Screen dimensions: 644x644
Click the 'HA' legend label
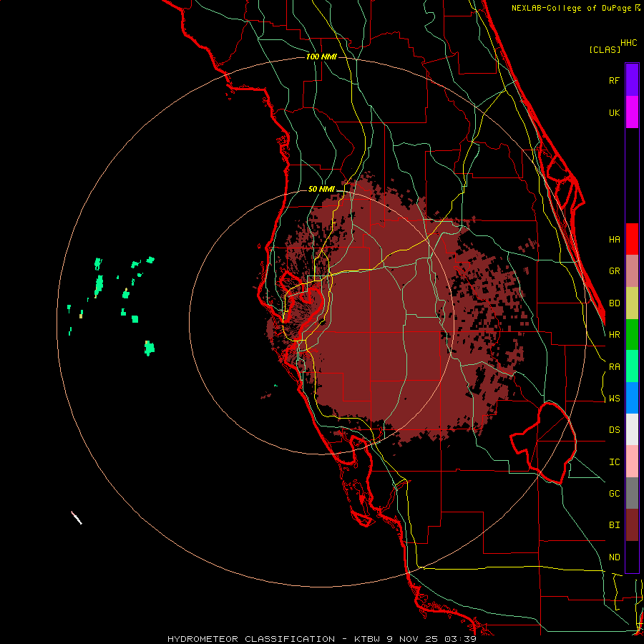click(614, 240)
